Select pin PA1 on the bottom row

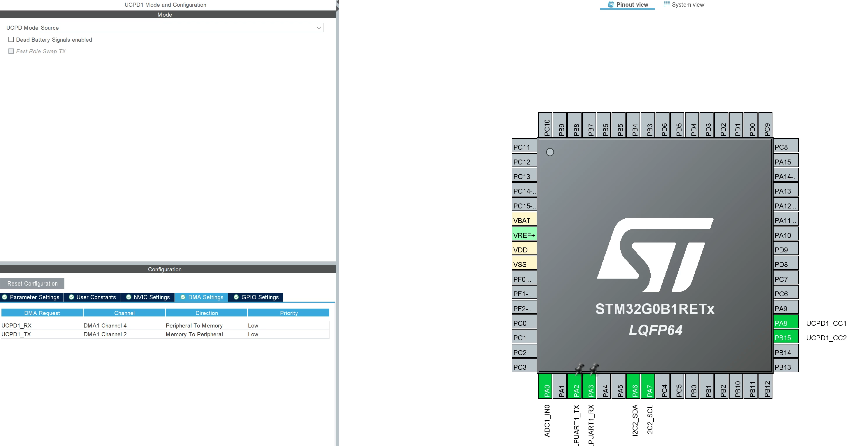(x=560, y=386)
